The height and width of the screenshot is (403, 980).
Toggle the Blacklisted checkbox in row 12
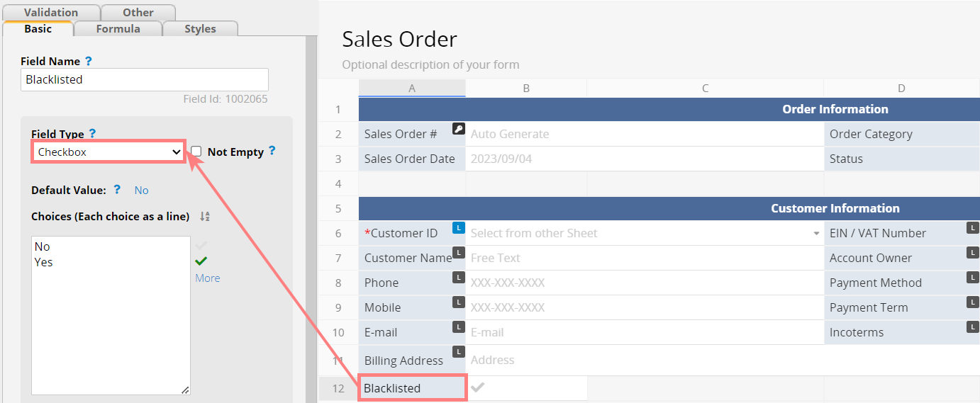coord(478,387)
